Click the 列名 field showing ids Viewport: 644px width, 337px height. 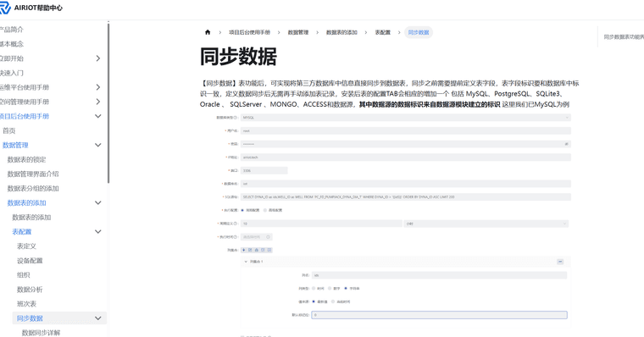[440, 275]
